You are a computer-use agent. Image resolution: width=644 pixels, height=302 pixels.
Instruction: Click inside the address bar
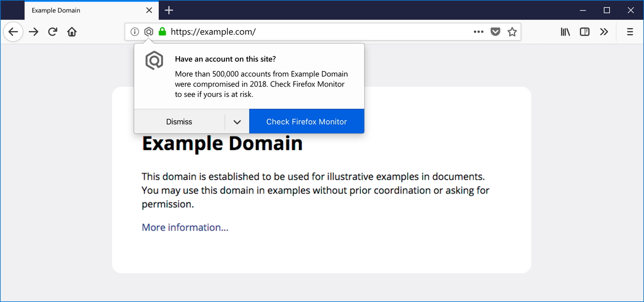click(x=302, y=31)
